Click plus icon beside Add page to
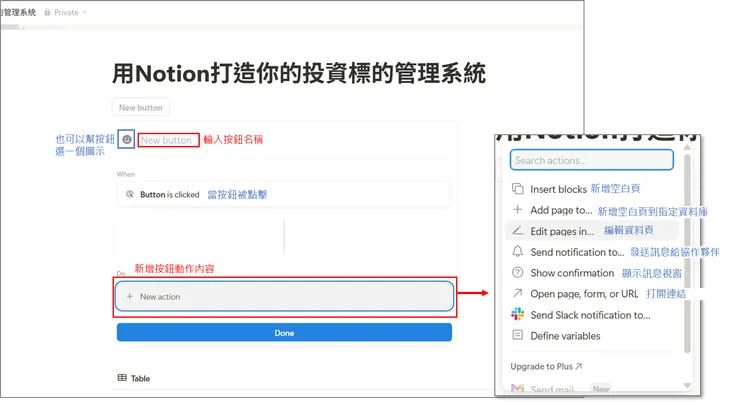740x402 pixels. (x=518, y=209)
